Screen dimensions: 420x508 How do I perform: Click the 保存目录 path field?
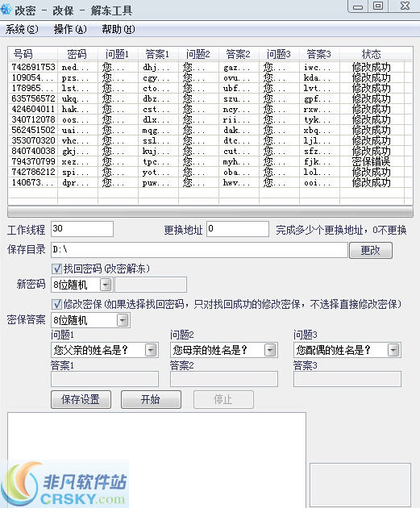[199, 250]
